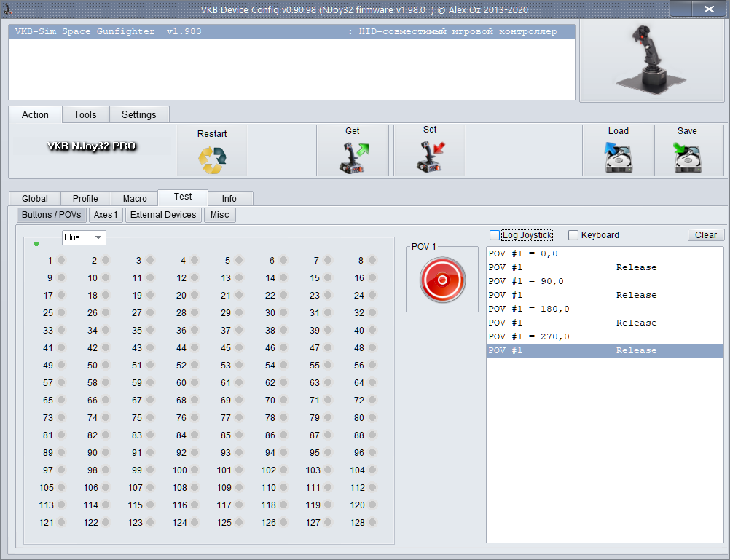Select log entry 'POV #1 = 0,0'
The image size is (730, 560).
pos(605,253)
